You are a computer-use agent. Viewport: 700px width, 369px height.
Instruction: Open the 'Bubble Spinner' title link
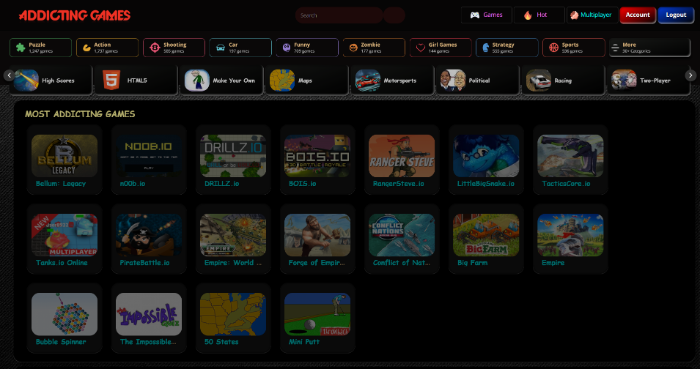(61, 342)
